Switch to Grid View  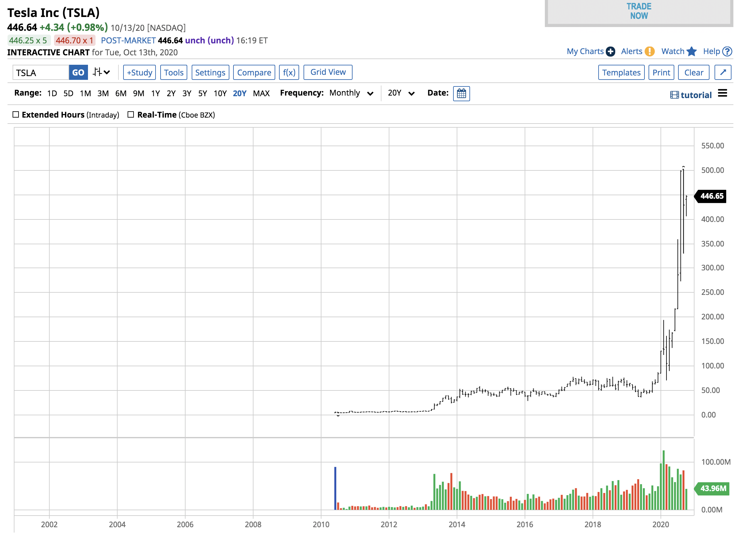328,72
